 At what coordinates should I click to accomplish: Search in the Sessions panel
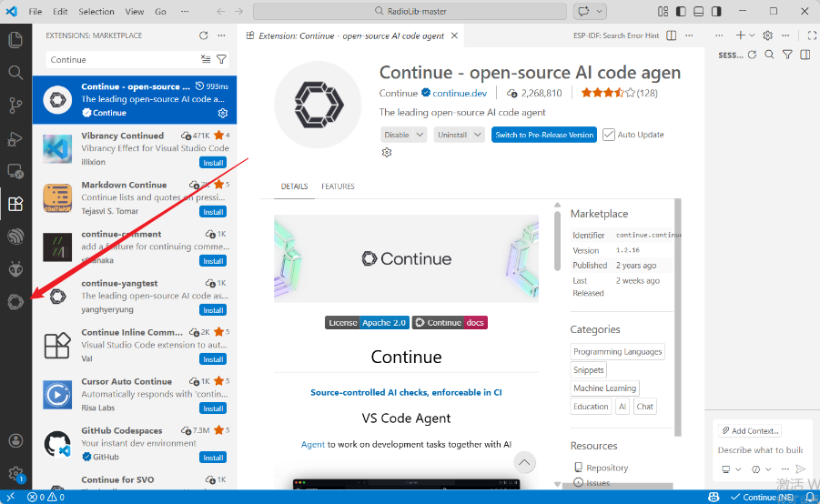tap(769, 55)
